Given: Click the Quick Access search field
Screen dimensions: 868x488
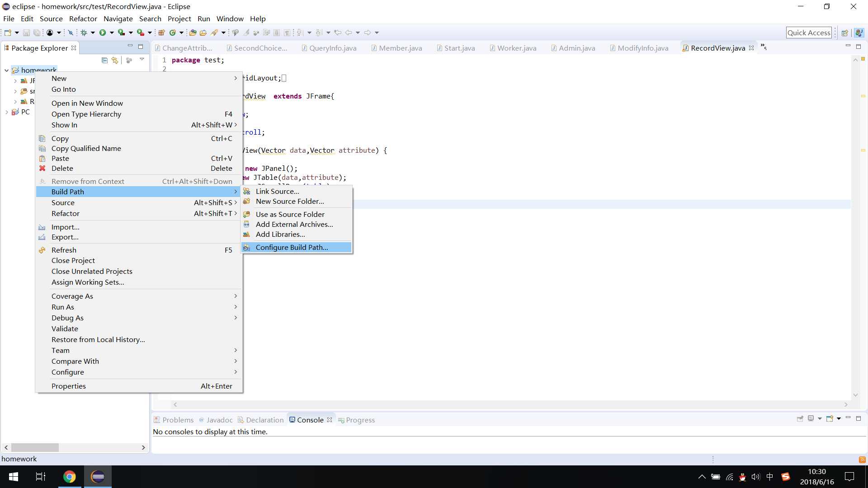Looking at the screenshot, I should click(809, 33).
